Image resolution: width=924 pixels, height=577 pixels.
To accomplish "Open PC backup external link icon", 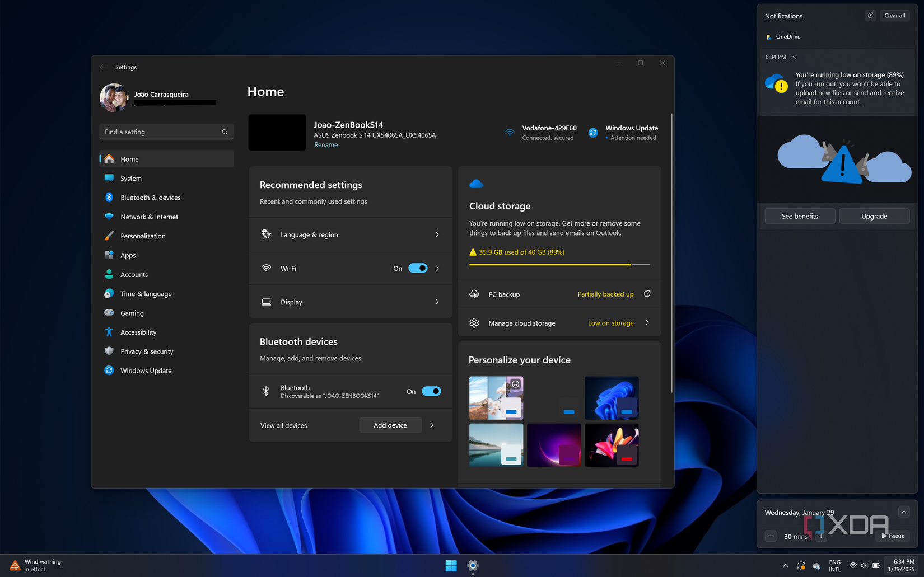I will (647, 294).
